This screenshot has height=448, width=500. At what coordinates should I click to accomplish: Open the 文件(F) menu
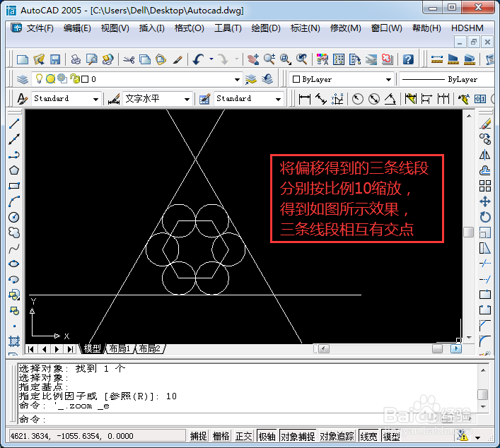(x=40, y=28)
